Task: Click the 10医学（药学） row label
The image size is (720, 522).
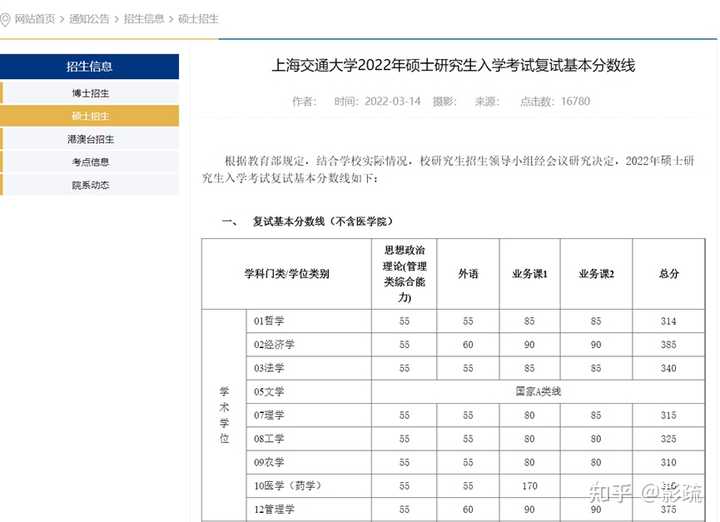Action: tap(287, 486)
